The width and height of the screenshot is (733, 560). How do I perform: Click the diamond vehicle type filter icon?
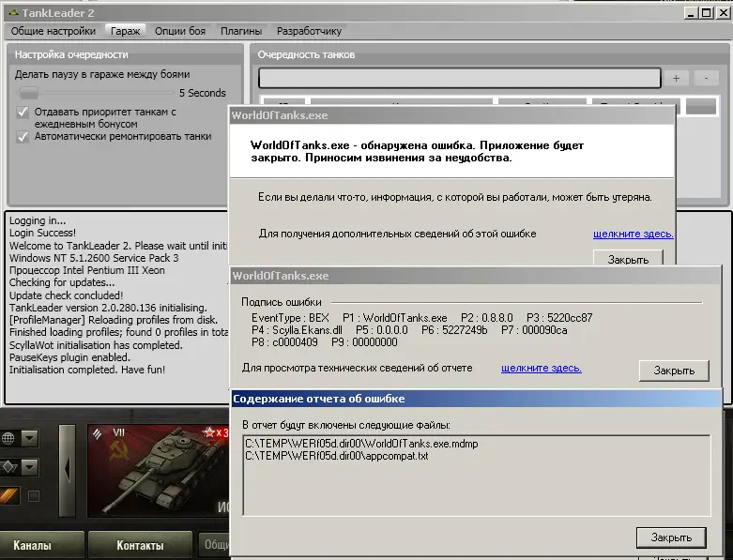(x=8, y=466)
